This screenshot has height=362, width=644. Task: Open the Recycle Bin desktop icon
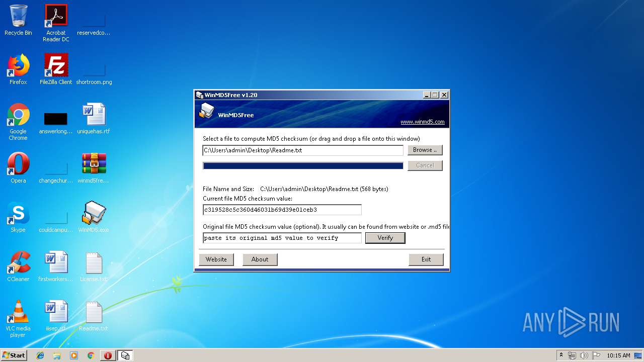[x=18, y=20]
